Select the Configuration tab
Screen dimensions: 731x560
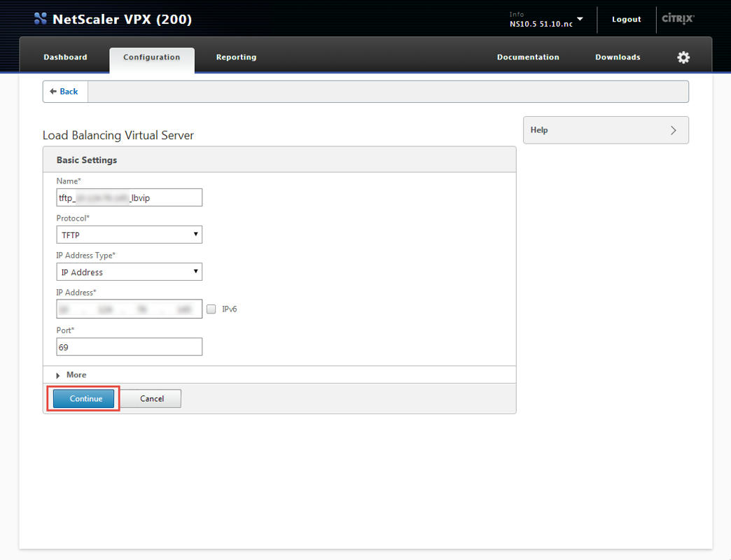152,57
